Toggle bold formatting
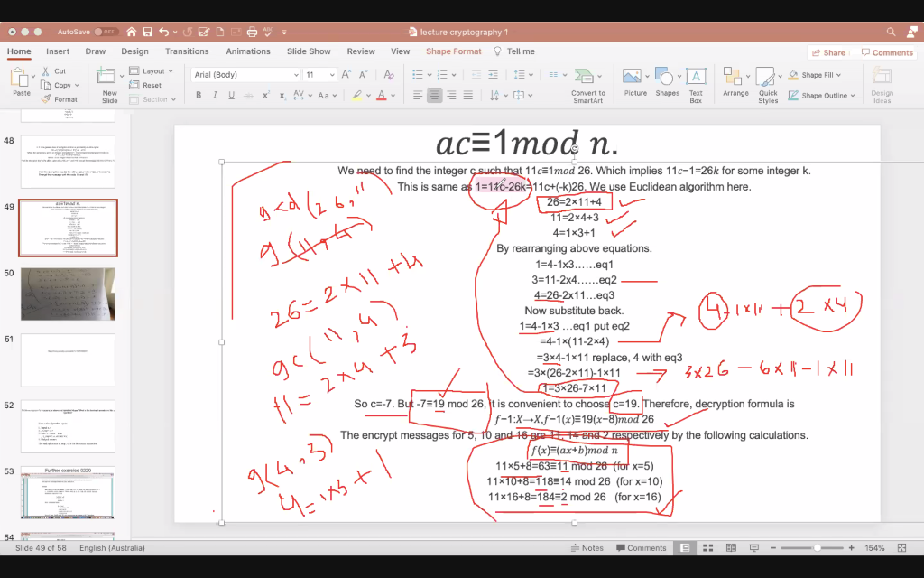Image resolution: width=924 pixels, height=578 pixels. [x=199, y=96]
